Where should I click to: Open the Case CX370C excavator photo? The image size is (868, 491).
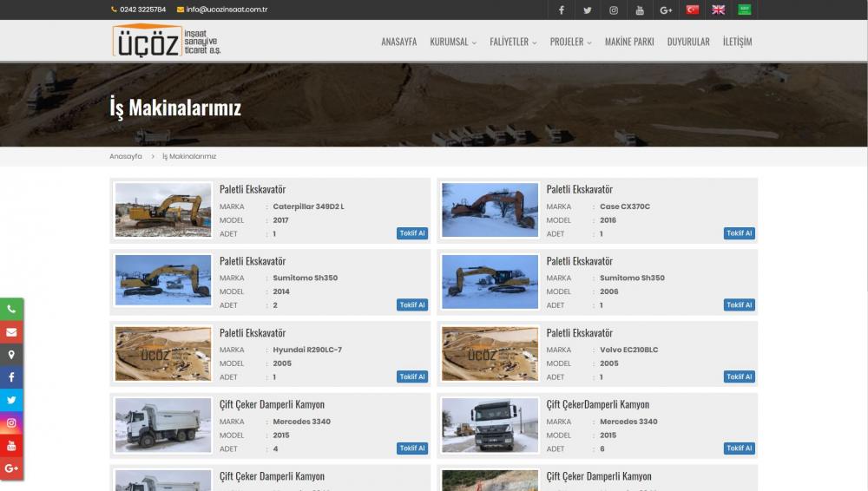click(490, 210)
